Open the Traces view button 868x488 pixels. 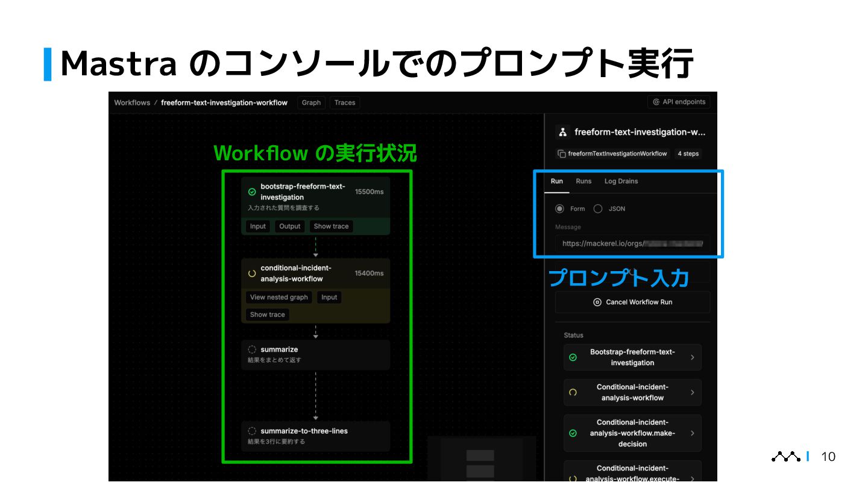345,102
